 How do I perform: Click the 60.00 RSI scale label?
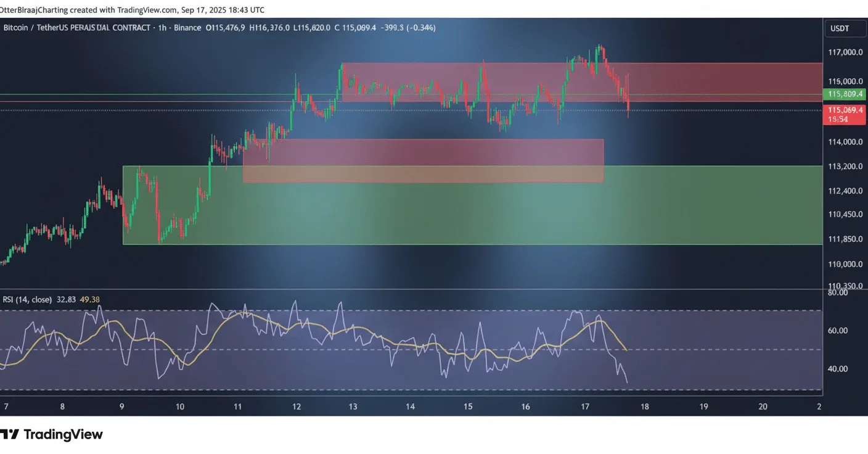(838, 331)
